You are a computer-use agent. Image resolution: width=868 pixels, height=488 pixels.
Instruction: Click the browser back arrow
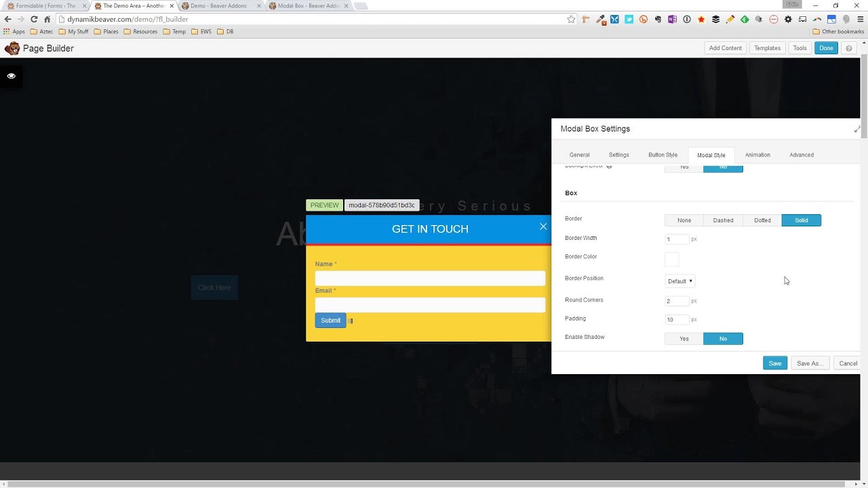tap(7, 20)
